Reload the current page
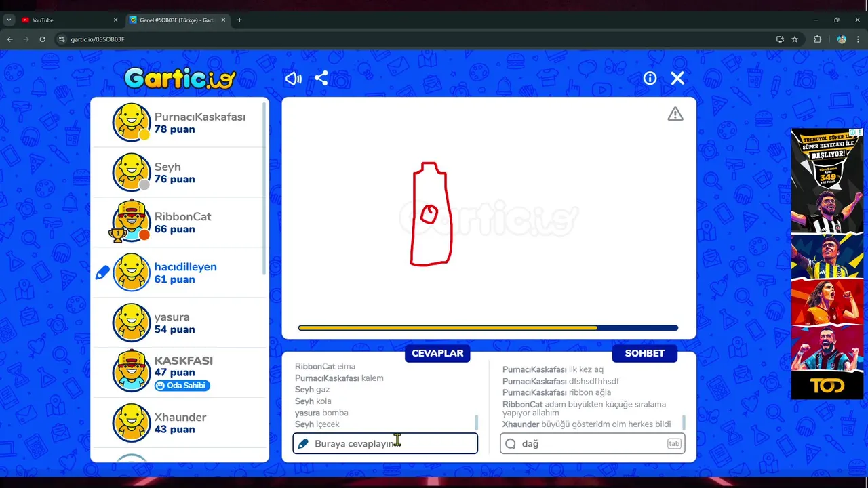868x488 pixels. (x=43, y=39)
